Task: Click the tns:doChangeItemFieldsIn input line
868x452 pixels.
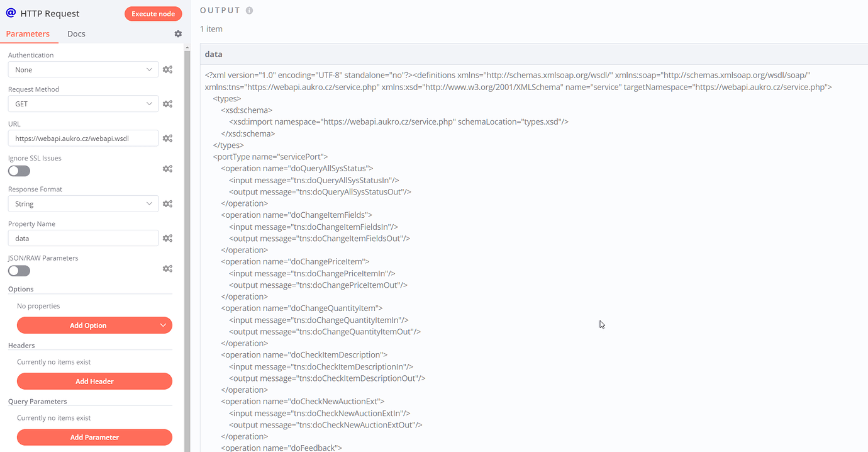Action: [313, 227]
